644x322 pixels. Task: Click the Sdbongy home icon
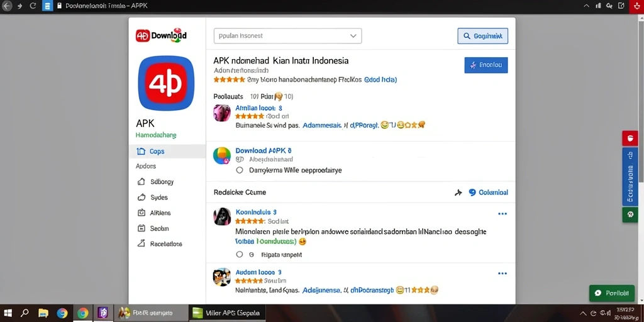click(x=142, y=182)
